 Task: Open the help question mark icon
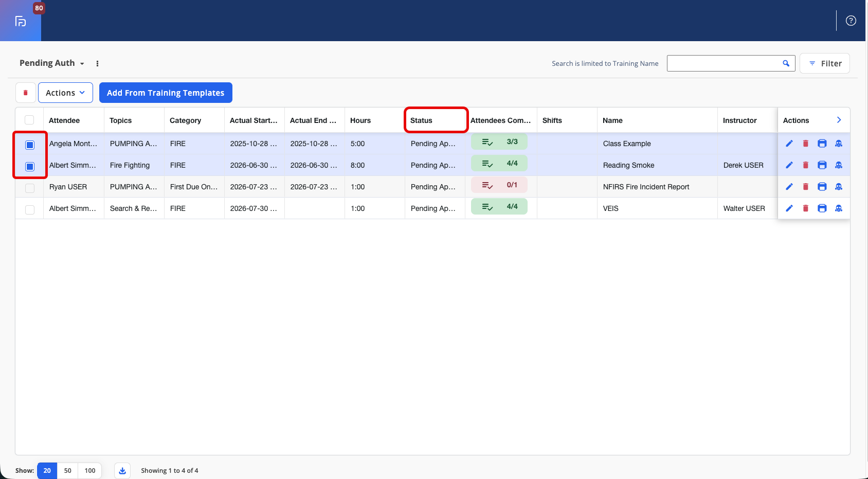pyautogui.click(x=851, y=21)
